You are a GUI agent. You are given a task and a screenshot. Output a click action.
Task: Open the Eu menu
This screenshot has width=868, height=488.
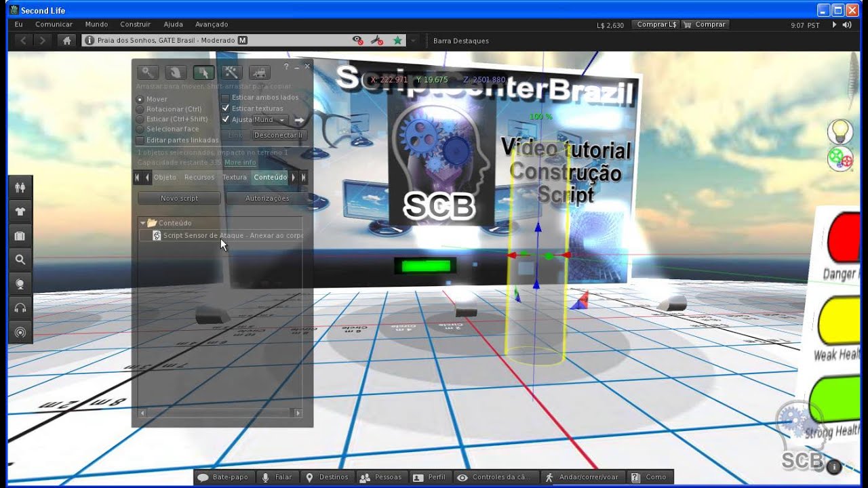pyautogui.click(x=19, y=24)
